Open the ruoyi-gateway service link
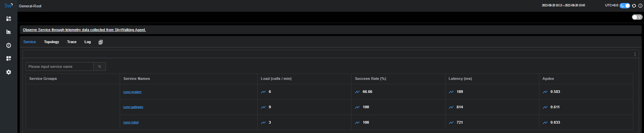This screenshot has height=133, width=644. (x=133, y=107)
